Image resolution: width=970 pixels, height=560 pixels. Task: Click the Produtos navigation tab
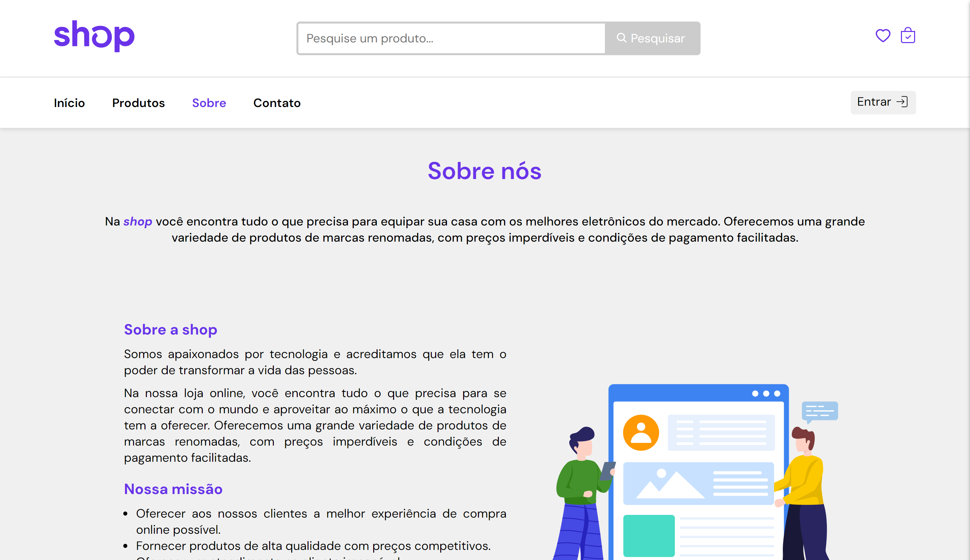138,103
